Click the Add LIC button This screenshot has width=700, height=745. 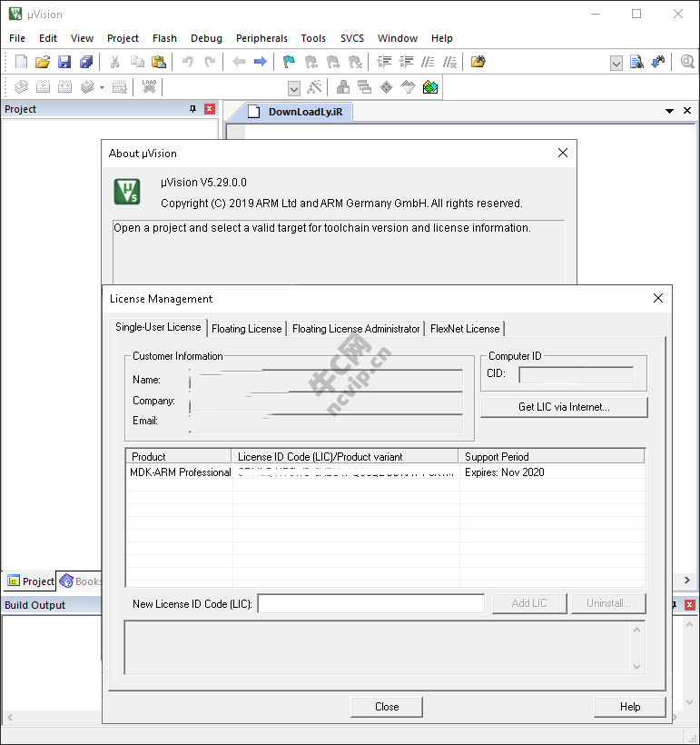[529, 603]
